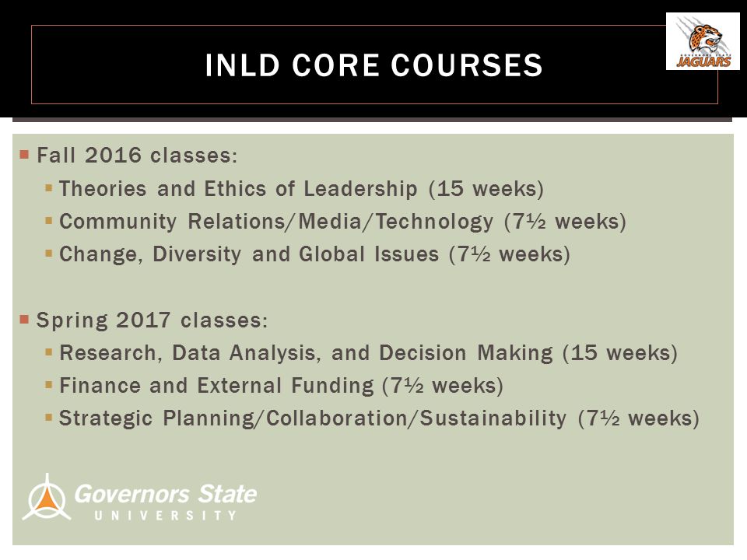The height and width of the screenshot is (560, 747).
Task: Click the orange bullet before Community Relations
Action: click(48, 221)
